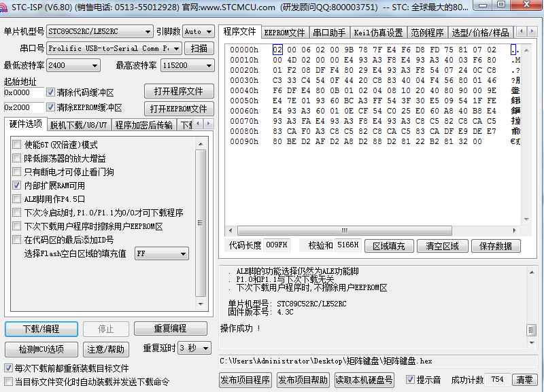Click hex view horizontal scrollbar thumb

345,230
